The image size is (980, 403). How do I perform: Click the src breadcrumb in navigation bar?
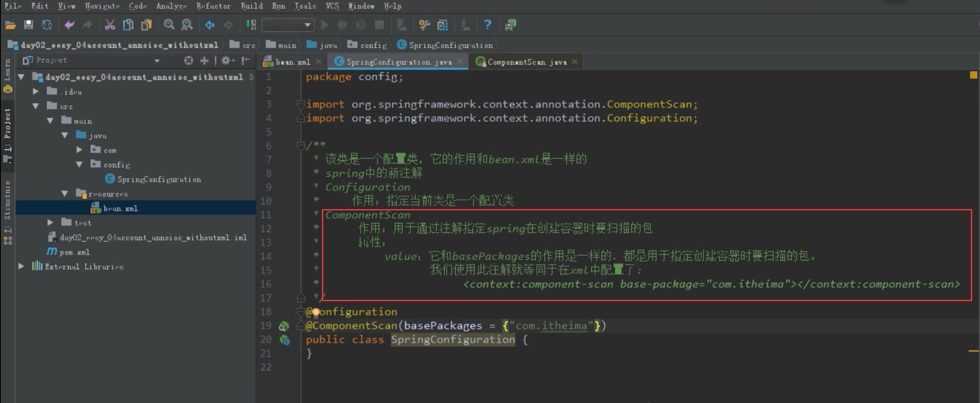tap(242, 45)
